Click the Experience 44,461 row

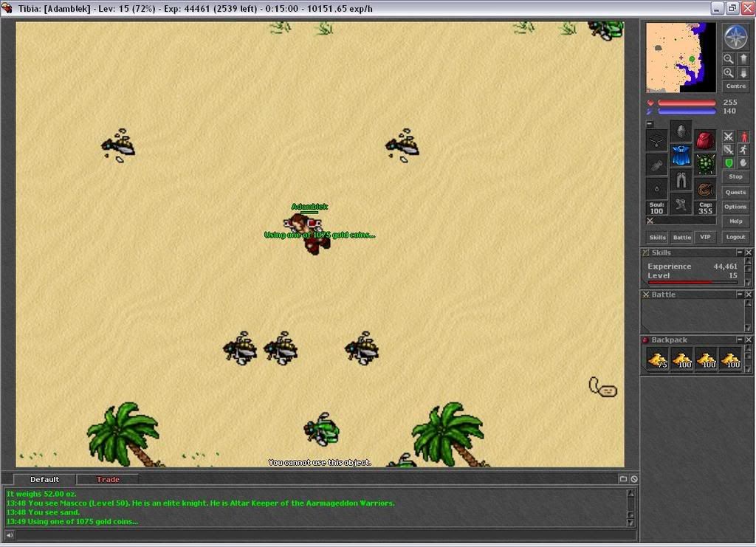[693, 266]
